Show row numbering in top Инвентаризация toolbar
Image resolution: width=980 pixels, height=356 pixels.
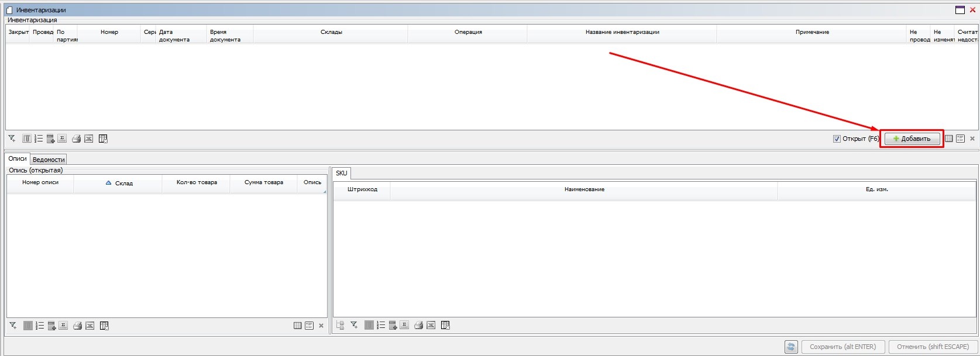[x=39, y=139]
